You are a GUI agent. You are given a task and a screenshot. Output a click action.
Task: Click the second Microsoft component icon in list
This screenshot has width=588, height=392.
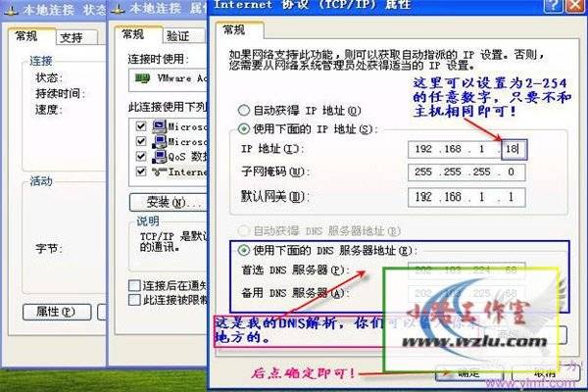coord(157,141)
